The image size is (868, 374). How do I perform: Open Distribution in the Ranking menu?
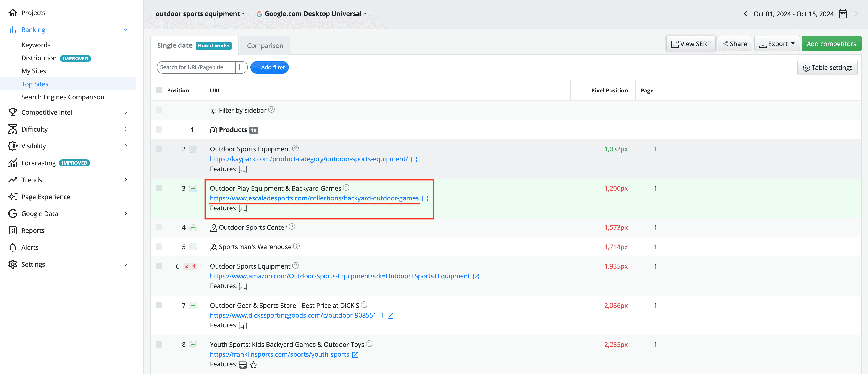pos(39,58)
